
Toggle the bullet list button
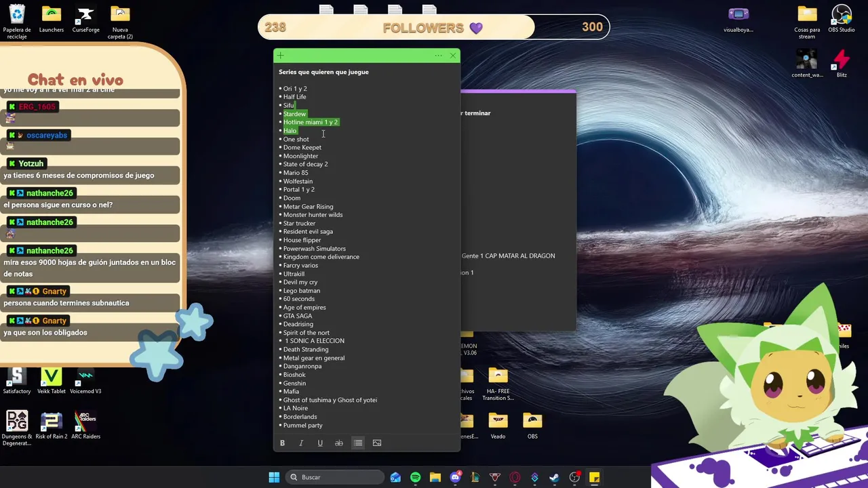coord(358,443)
